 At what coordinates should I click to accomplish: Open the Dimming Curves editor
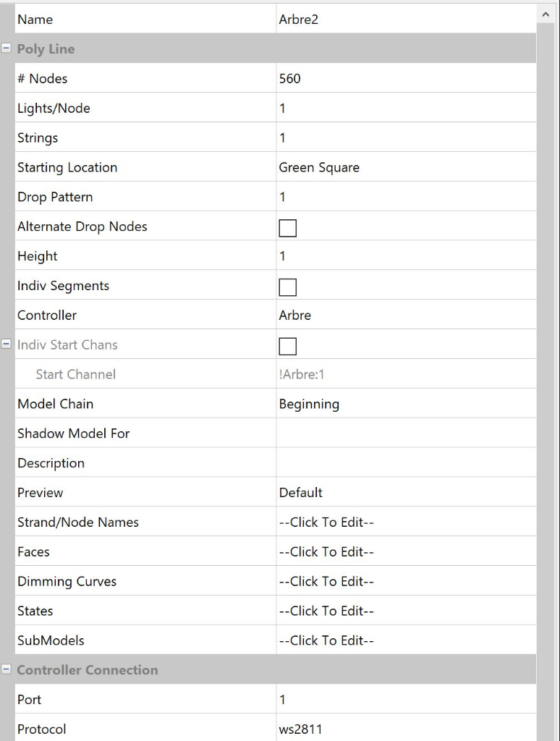(405, 581)
